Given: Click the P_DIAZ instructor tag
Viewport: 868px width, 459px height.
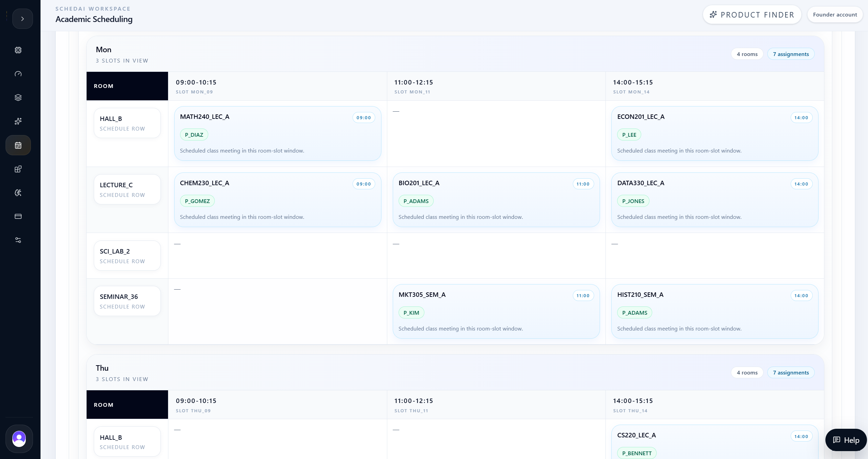Looking at the screenshot, I should click(x=194, y=135).
